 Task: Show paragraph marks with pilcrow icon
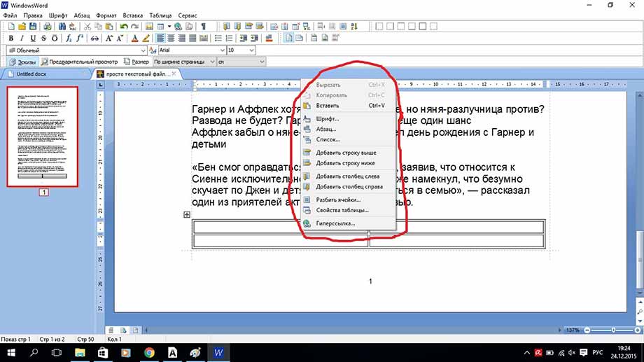tap(203, 27)
